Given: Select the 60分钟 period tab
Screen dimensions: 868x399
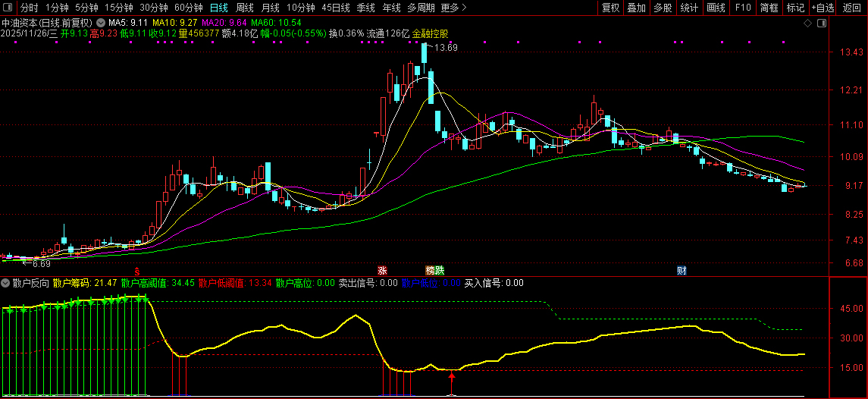Looking at the screenshot, I should point(188,8).
